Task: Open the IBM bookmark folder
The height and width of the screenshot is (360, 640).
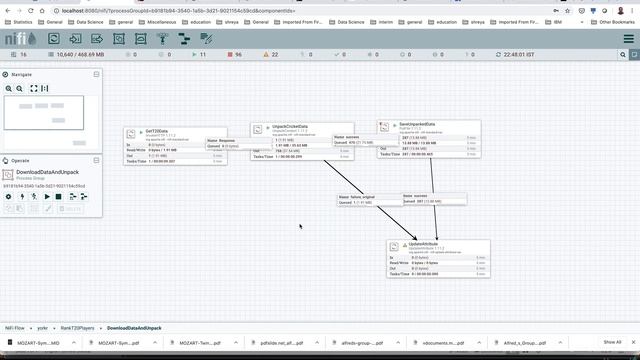Action: click(x=554, y=22)
